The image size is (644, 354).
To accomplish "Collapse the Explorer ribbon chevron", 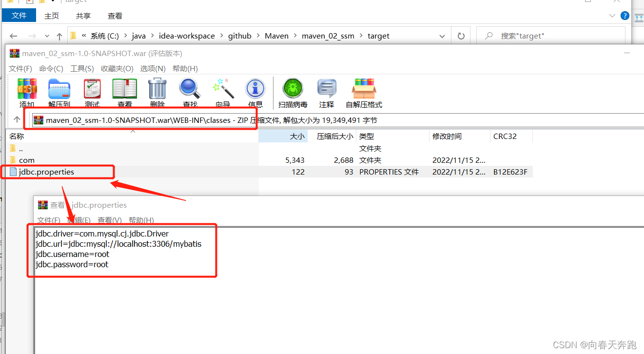I will click(611, 16).
